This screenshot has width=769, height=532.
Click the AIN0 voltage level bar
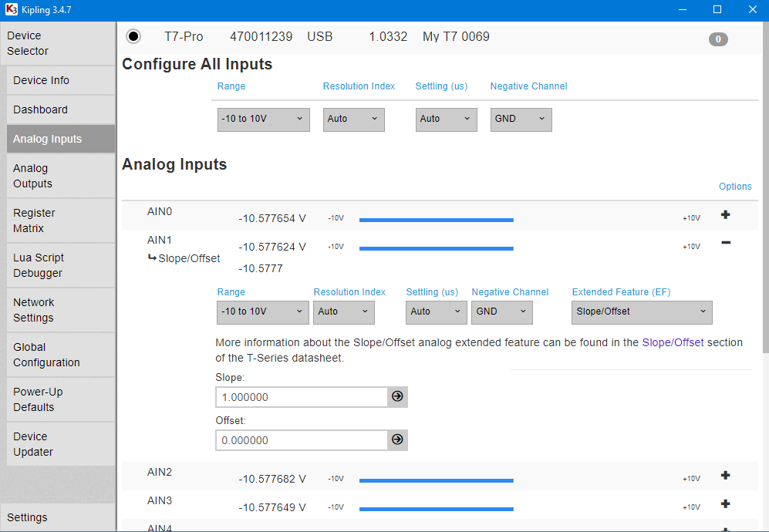pos(436,220)
